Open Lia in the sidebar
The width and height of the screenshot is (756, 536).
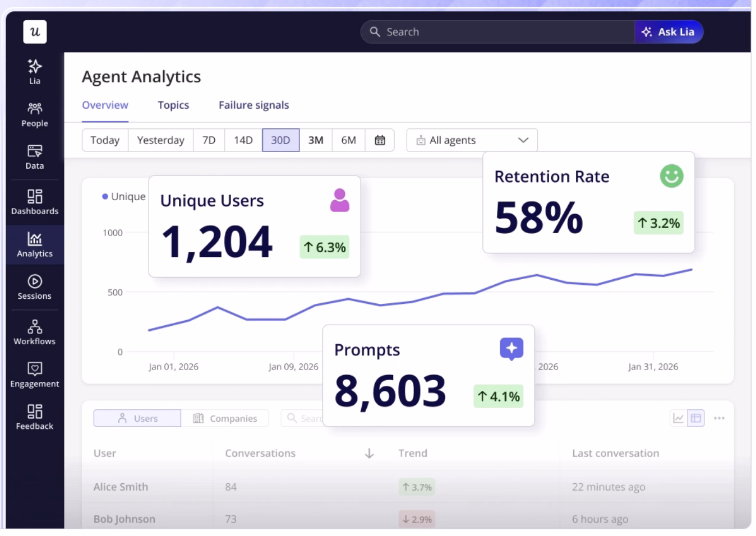(x=35, y=72)
